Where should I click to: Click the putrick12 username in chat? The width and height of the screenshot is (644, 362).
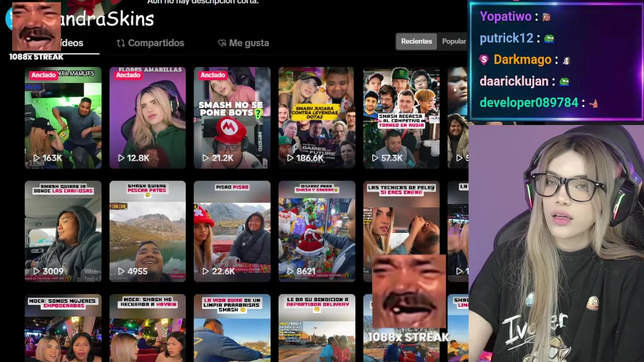[x=506, y=38]
